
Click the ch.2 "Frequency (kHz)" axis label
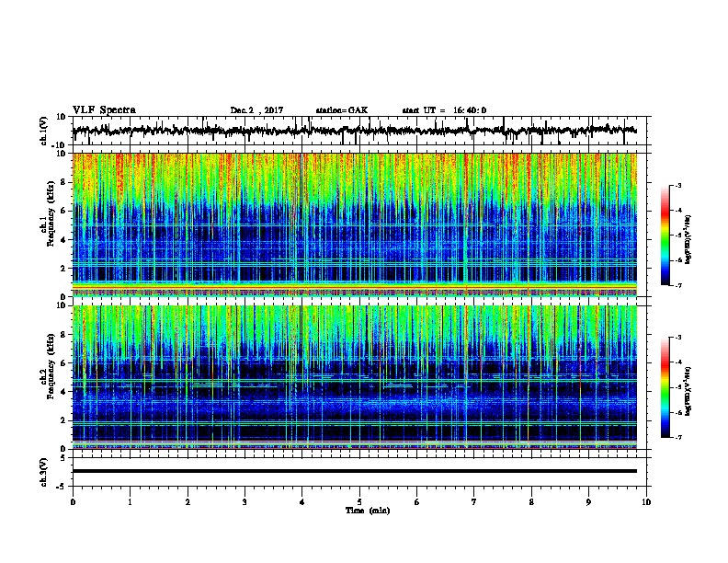click(x=51, y=366)
